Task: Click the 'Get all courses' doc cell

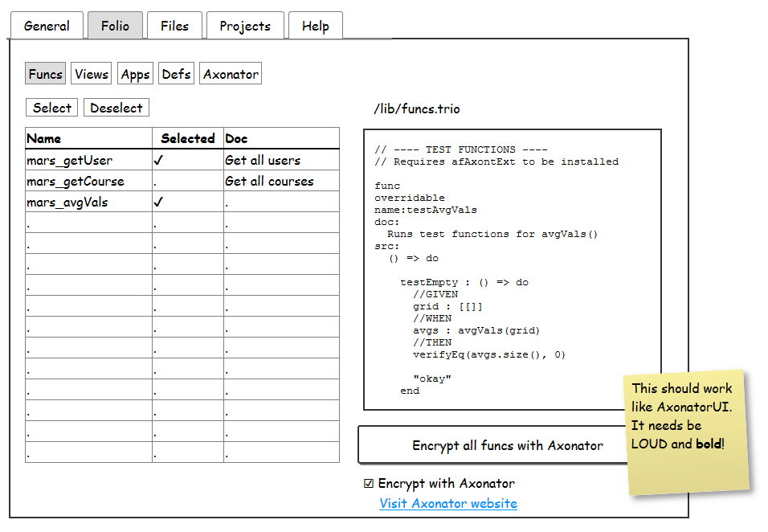Action: (x=282, y=181)
